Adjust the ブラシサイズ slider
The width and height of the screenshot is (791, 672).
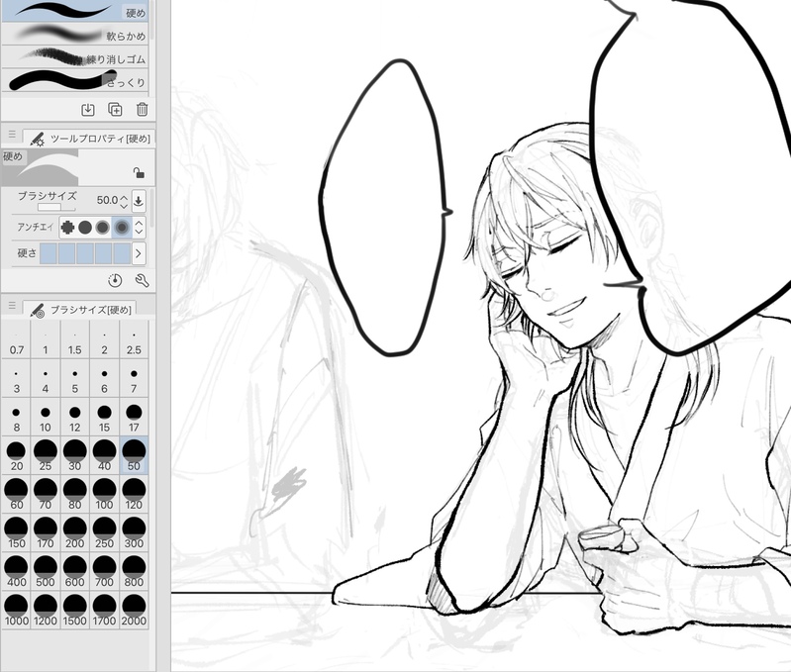56,207
